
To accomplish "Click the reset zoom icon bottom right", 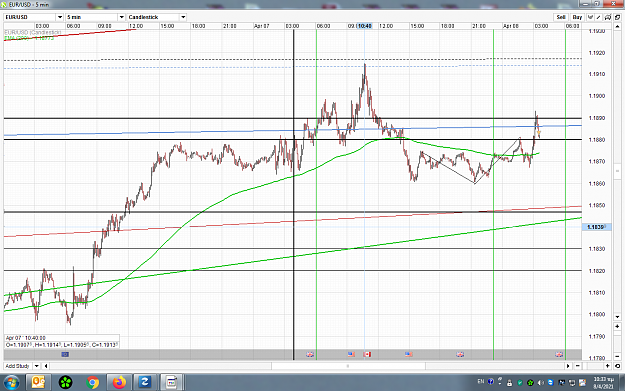I will coord(617,366).
